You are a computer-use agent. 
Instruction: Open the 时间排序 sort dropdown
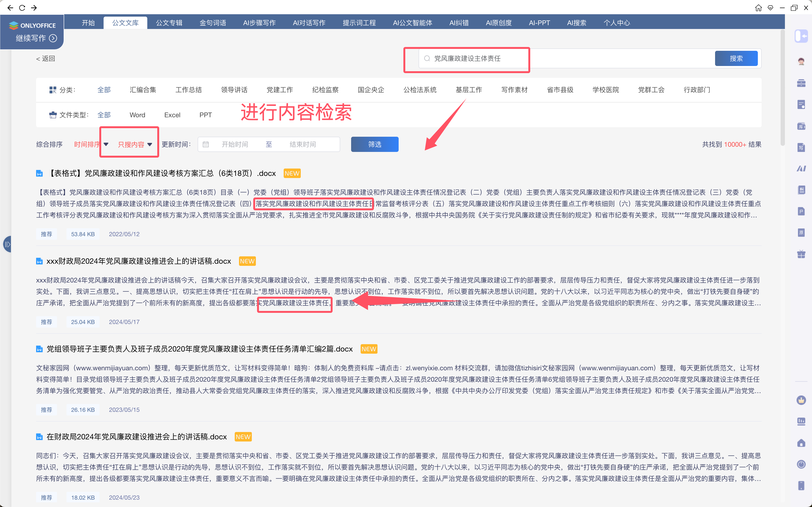[91, 144]
